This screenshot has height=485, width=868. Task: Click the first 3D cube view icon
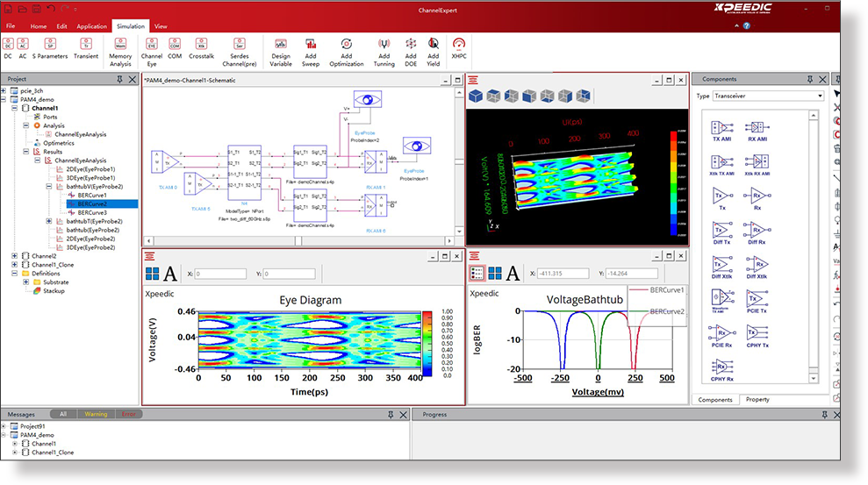click(x=476, y=96)
